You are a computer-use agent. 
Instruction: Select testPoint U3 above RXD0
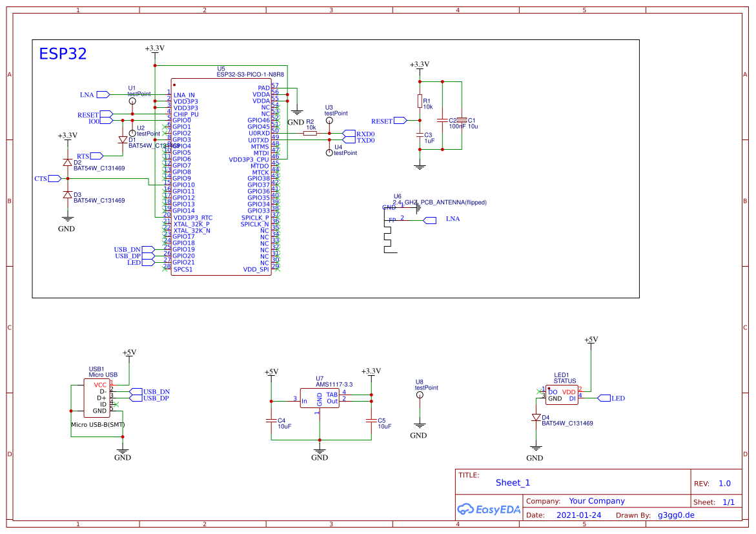click(329, 119)
